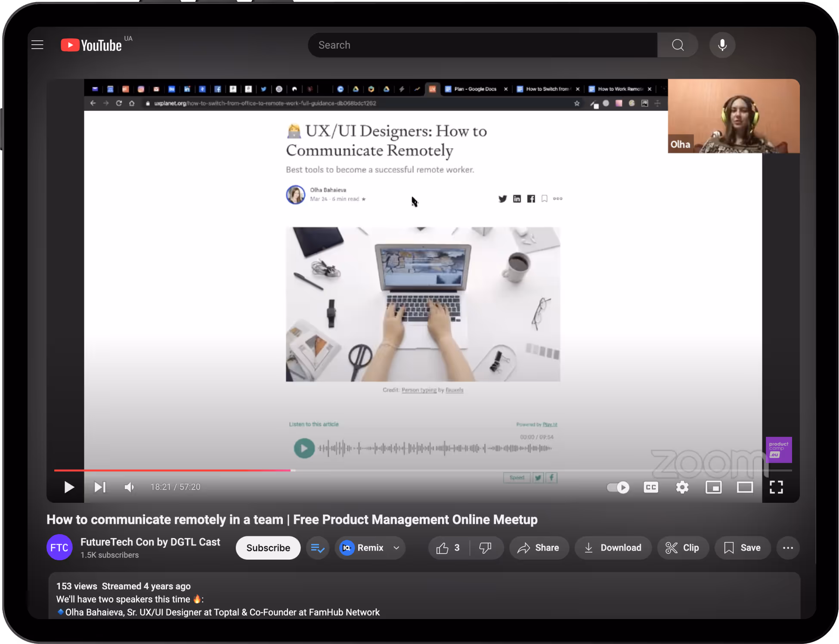839x644 pixels.
Task: Subscribe to FutureTech Con channel
Action: point(268,548)
